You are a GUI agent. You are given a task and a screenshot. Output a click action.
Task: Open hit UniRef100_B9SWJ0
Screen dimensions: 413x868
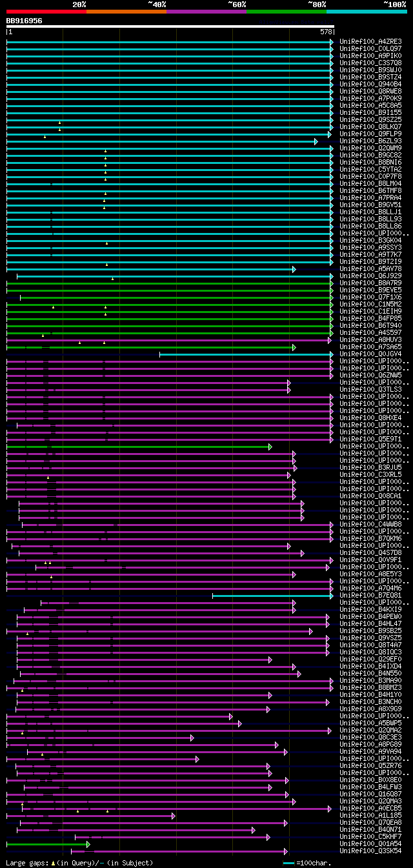(x=370, y=70)
